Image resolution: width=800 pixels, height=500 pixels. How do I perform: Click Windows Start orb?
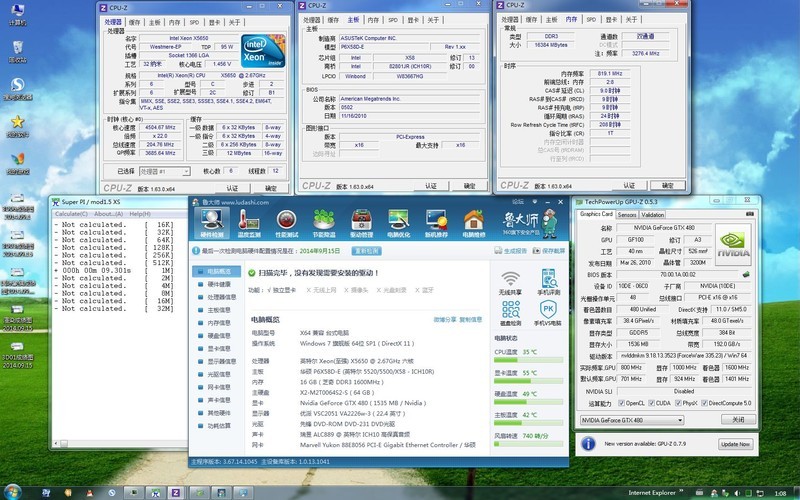12,492
